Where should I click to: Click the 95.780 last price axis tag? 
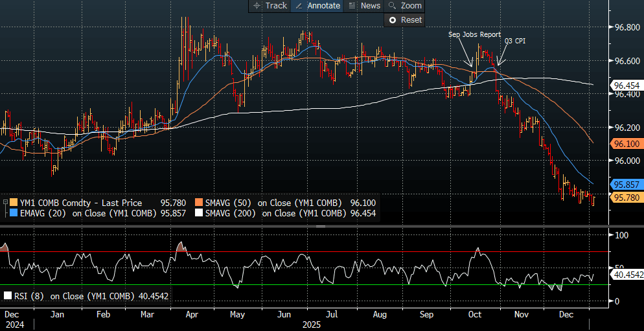(x=626, y=198)
